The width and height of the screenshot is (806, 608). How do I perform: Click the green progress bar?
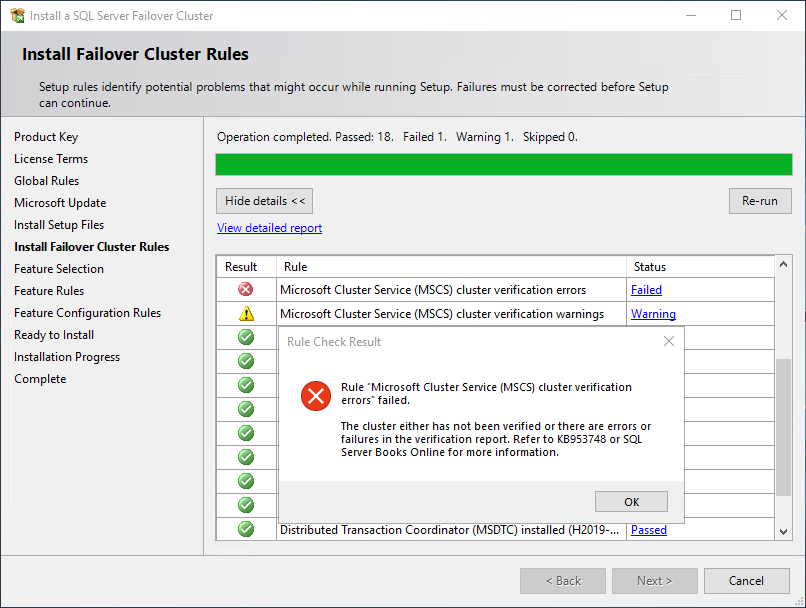pyautogui.click(x=500, y=164)
